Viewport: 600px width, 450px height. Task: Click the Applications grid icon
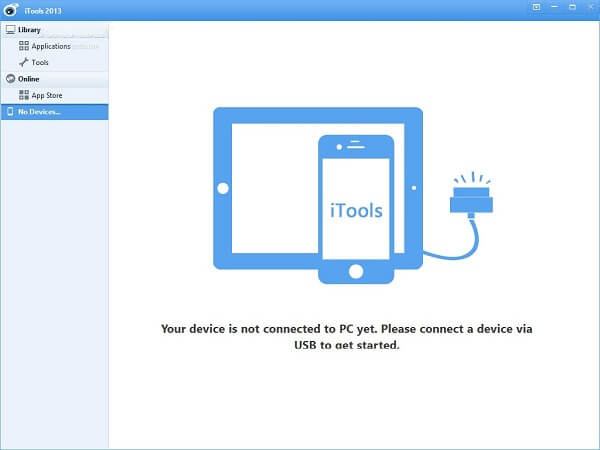click(24, 46)
